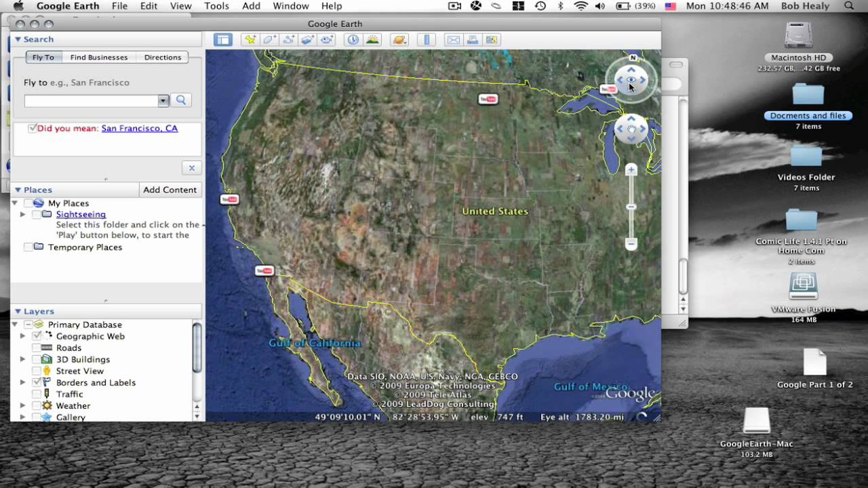Image resolution: width=868 pixels, height=488 pixels.
Task: Enable the Street View layer checkbox
Action: (x=37, y=371)
